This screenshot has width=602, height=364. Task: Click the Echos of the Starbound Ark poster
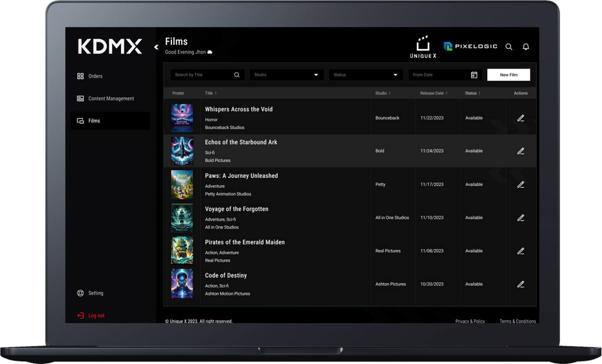(182, 151)
